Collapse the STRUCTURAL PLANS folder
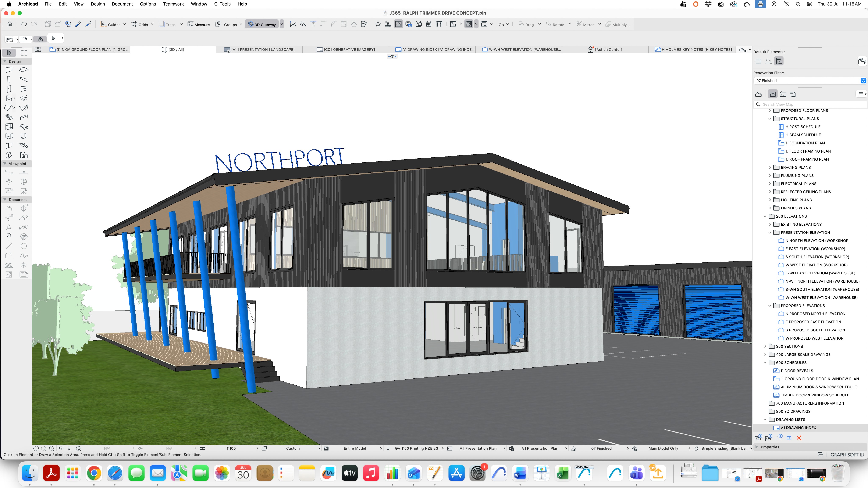 point(770,119)
